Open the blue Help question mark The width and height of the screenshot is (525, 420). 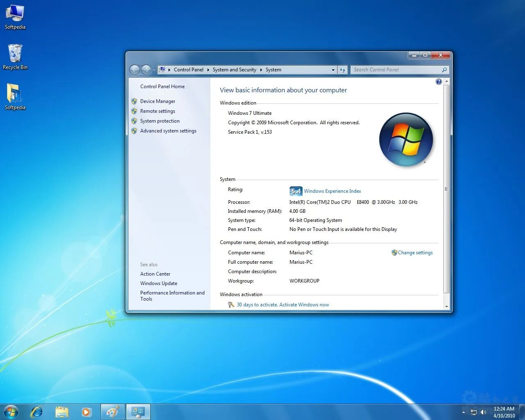click(439, 82)
